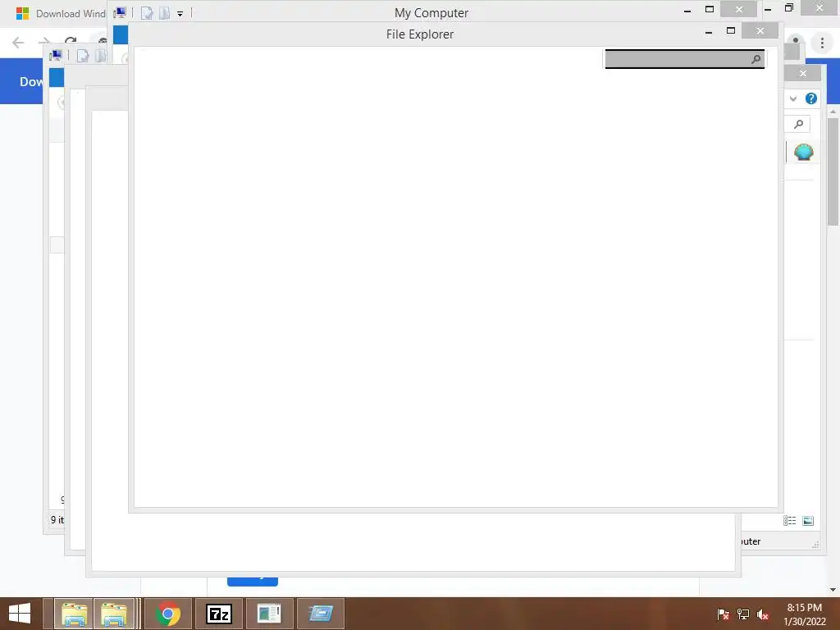Click New Folder icon in My Computer quick access toolbar
The width and height of the screenshot is (840, 630).
[x=164, y=13]
